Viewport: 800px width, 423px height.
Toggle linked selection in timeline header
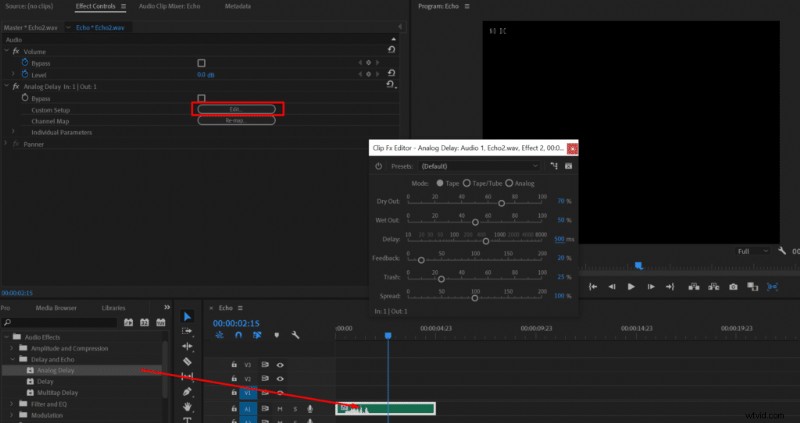(257, 335)
